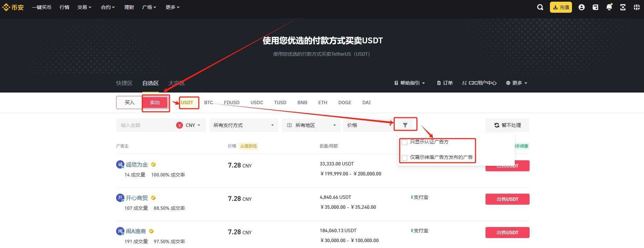Open the language globe icon
This screenshot has width=644, height=248.
(x=637, y=7)
